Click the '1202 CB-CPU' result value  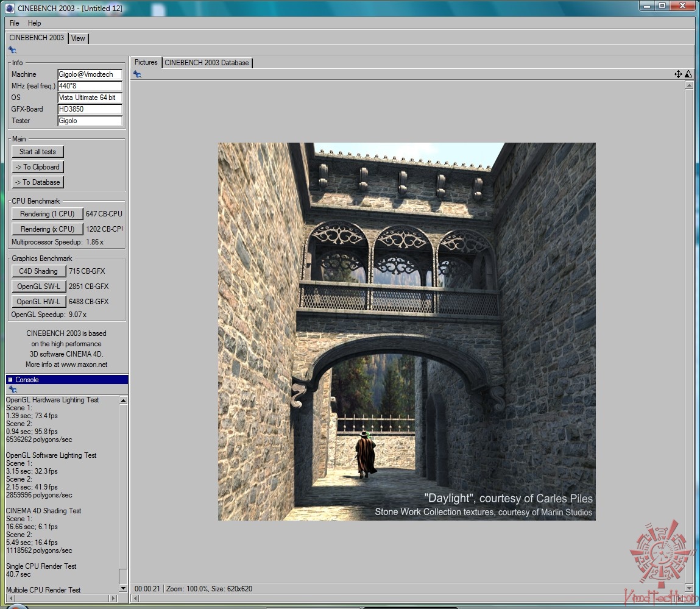pyautogui.click(x=104, y=229)
